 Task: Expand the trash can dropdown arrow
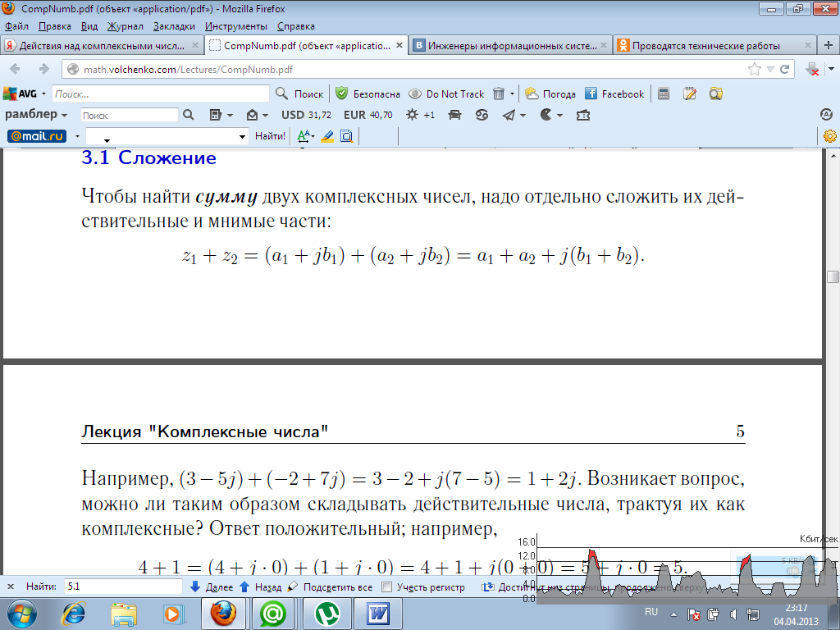[512, 94]
